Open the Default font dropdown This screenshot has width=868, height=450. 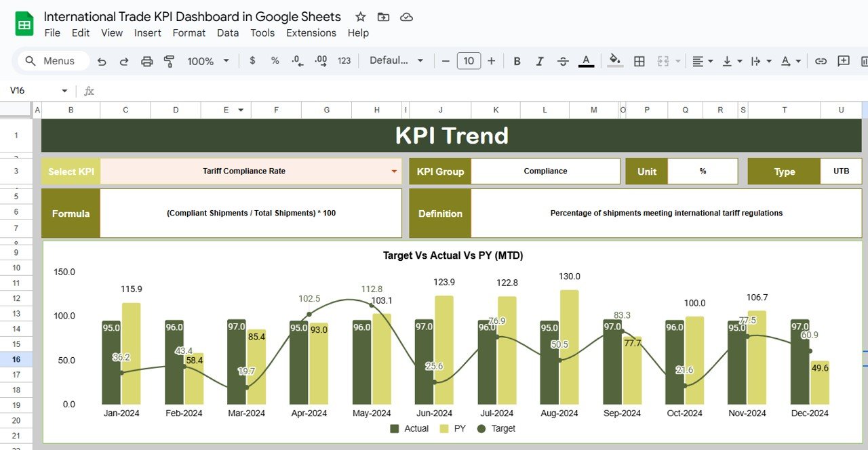click(397, 60)
